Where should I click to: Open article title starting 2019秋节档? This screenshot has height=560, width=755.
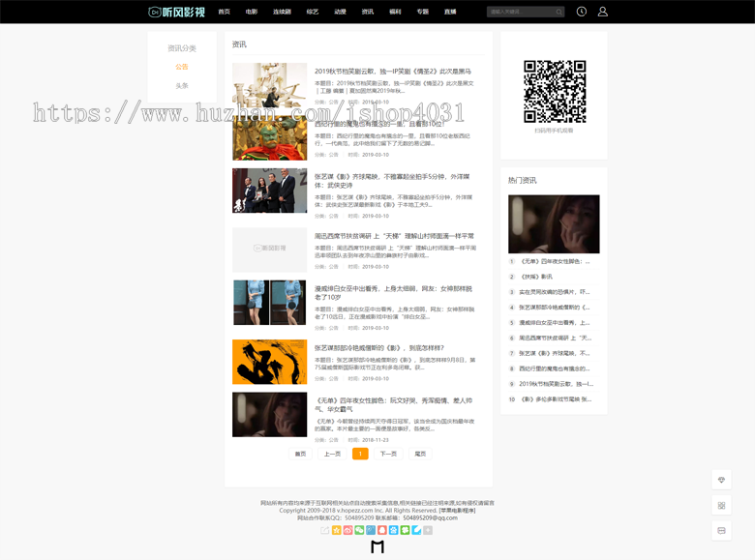click(393, 72)
